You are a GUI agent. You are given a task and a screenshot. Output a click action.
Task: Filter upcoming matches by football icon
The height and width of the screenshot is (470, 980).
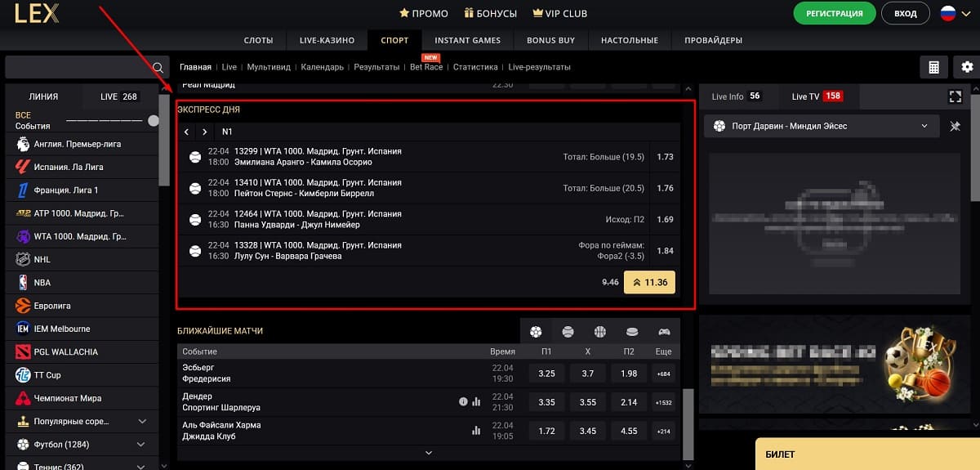536,331
